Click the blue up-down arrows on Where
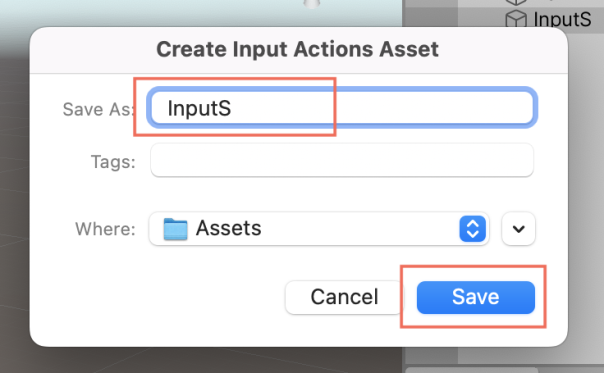 tap(472, 229)
